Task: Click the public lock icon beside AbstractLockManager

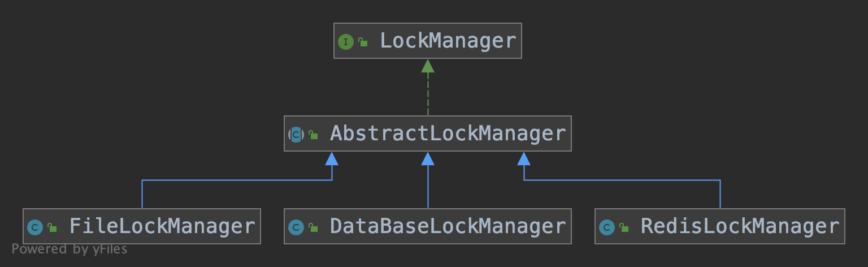Action: pos(313,135)
